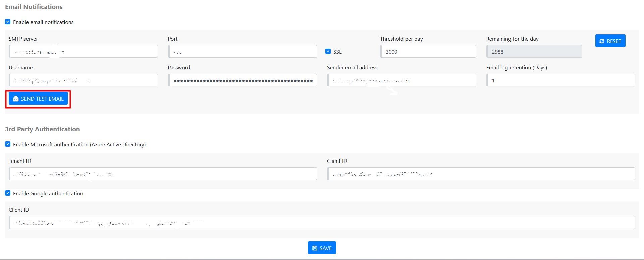Edit the Threshold per day field

coord(428,52)
